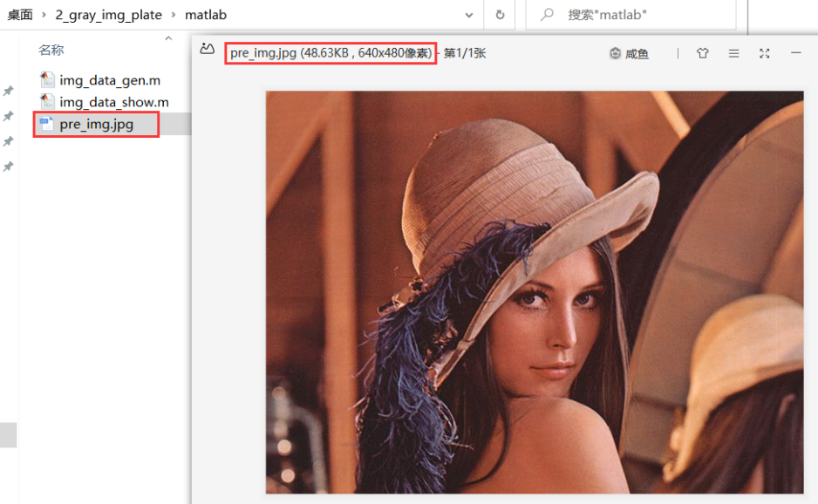Click the displayed Lena photo
Image resolution: width=818 pixels, height=504 pixels.
point(534,292)
